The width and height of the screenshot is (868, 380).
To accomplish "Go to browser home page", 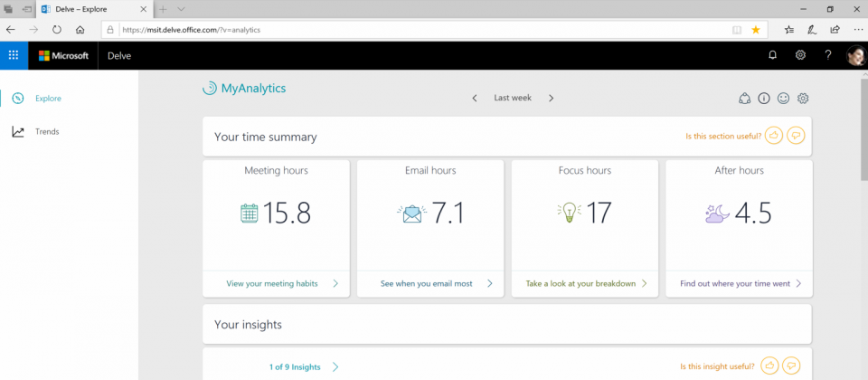I will 80,30.
